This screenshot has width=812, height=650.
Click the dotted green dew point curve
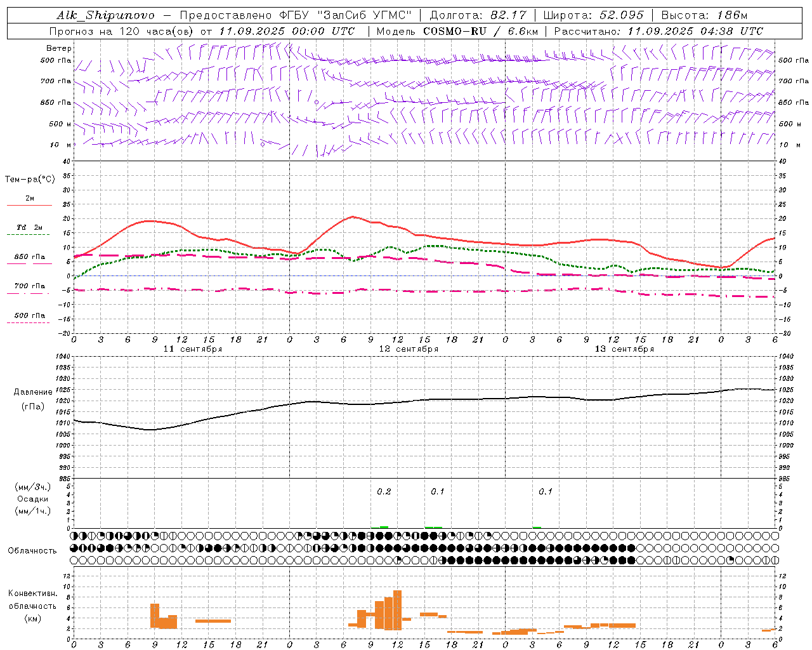(424, 248)
